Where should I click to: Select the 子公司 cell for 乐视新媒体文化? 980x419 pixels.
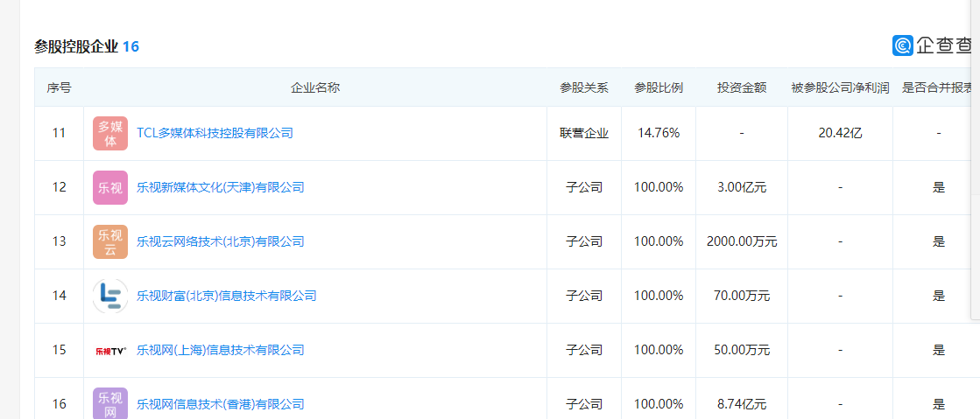tap(584, 187)
